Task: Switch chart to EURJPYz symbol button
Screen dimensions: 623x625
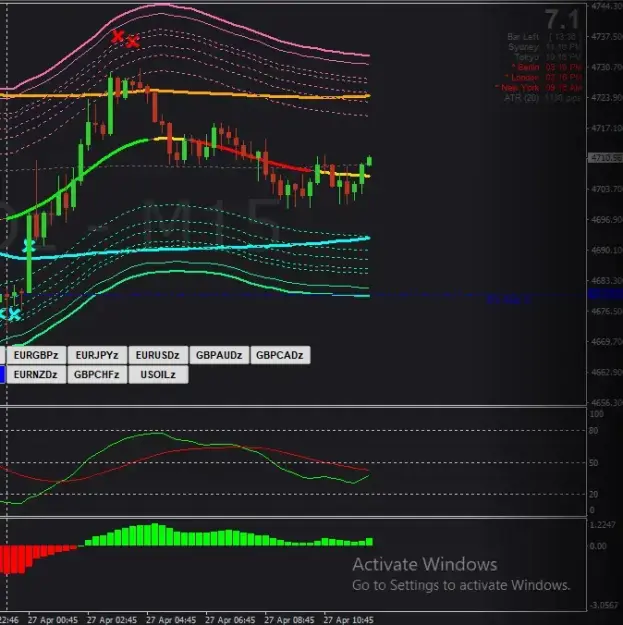Action: pyautogui.click(x=97, y=355)
